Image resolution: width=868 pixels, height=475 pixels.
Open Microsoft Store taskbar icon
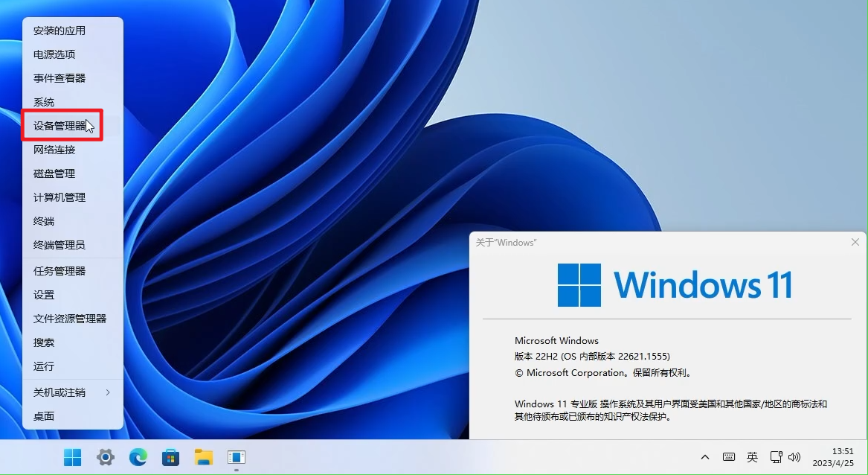(170, 457)
